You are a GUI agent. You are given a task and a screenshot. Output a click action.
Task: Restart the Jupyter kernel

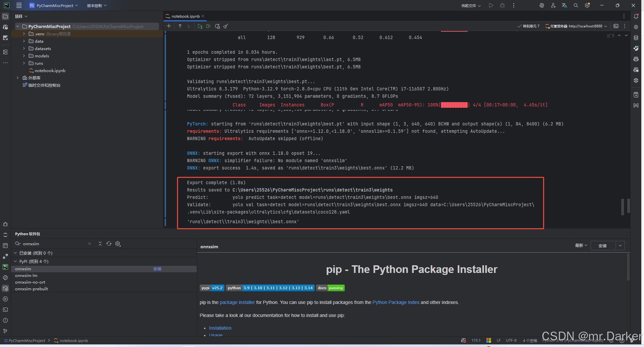[217, 26]
